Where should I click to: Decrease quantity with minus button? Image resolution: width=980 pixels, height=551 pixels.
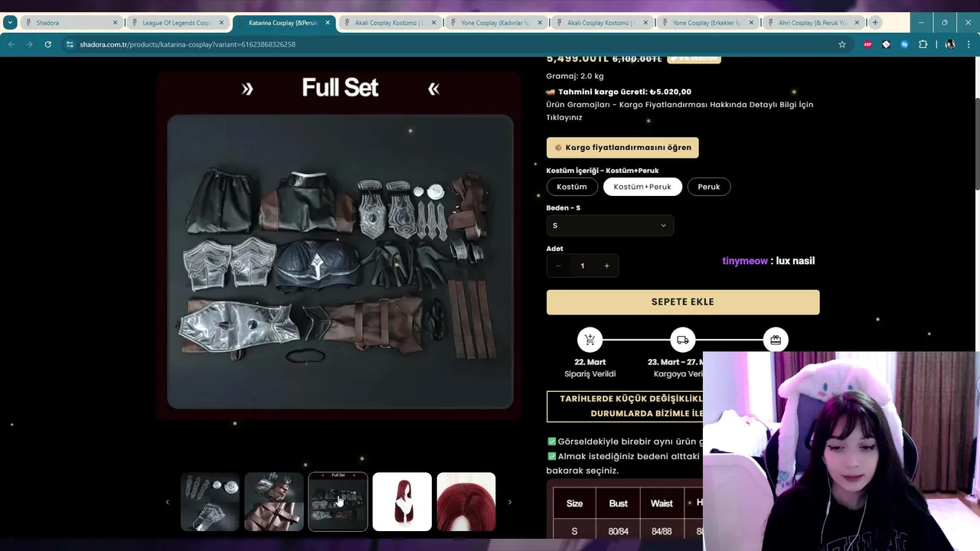click(x=558, y=266)
